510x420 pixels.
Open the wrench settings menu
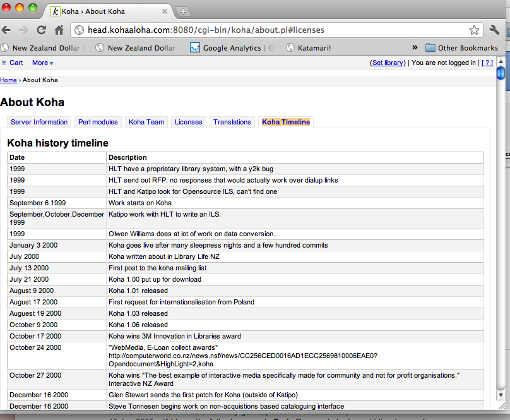(x=494, y=30)
